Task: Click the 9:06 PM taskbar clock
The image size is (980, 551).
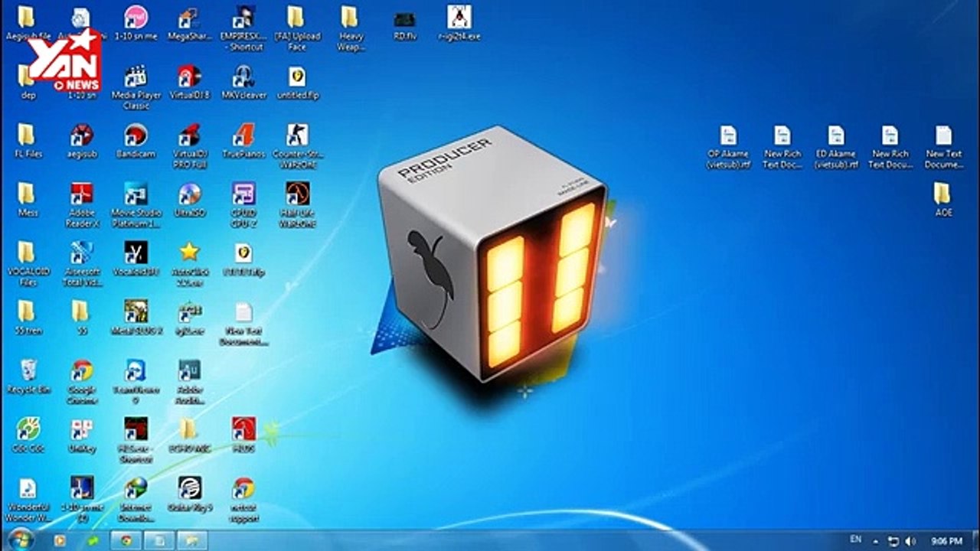Action: click(x=946, y=541)
